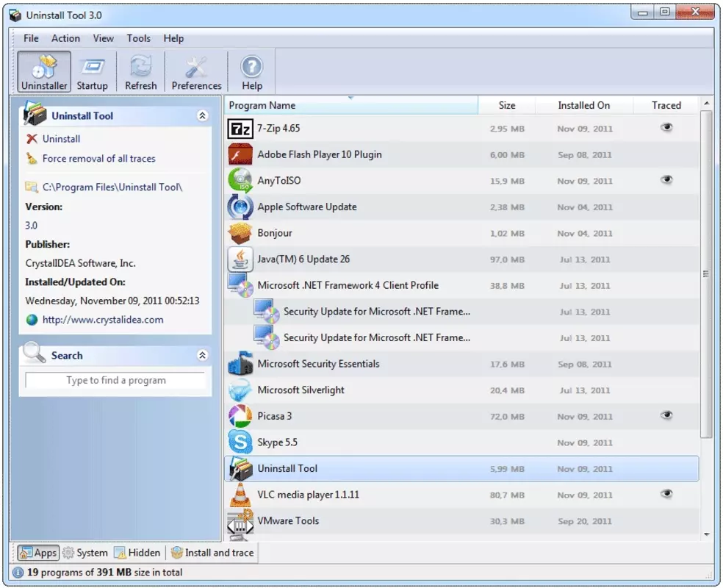The width and height of the screenshot is (723, 588).
Task: Select first Security Update for Microsoft .NET row
Action: click(461, 312)
